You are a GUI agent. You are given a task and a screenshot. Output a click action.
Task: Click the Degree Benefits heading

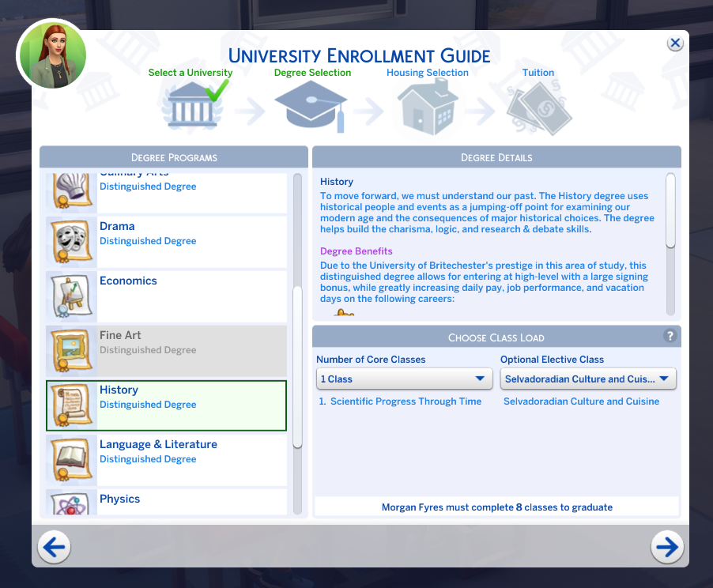[x=356, y=251]
